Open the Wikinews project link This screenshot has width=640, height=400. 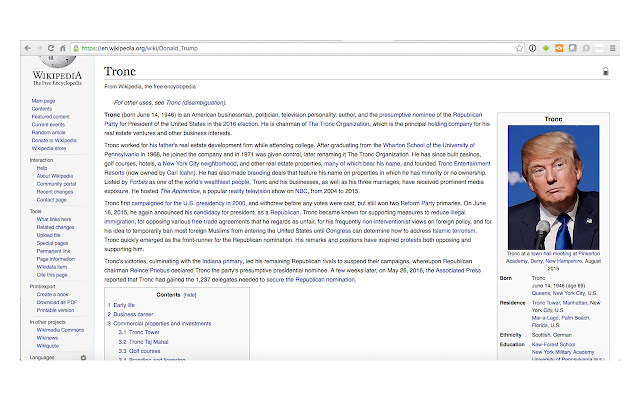tap(47, 338)
